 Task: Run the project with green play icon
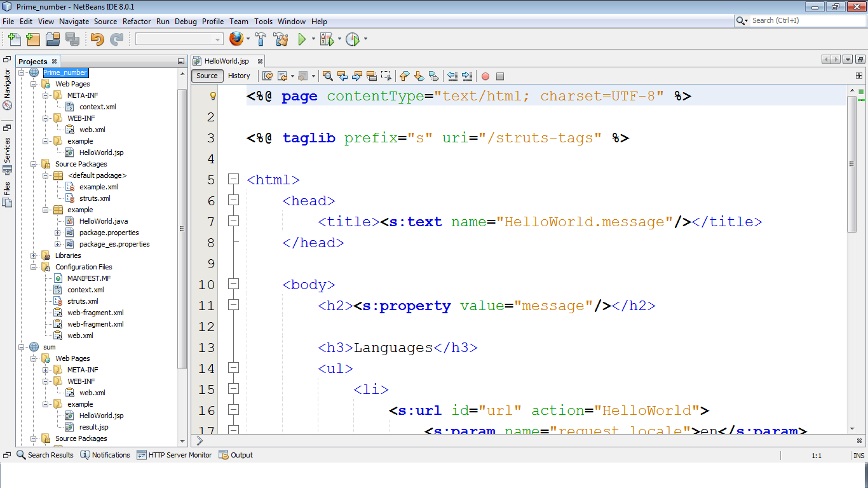302,39
